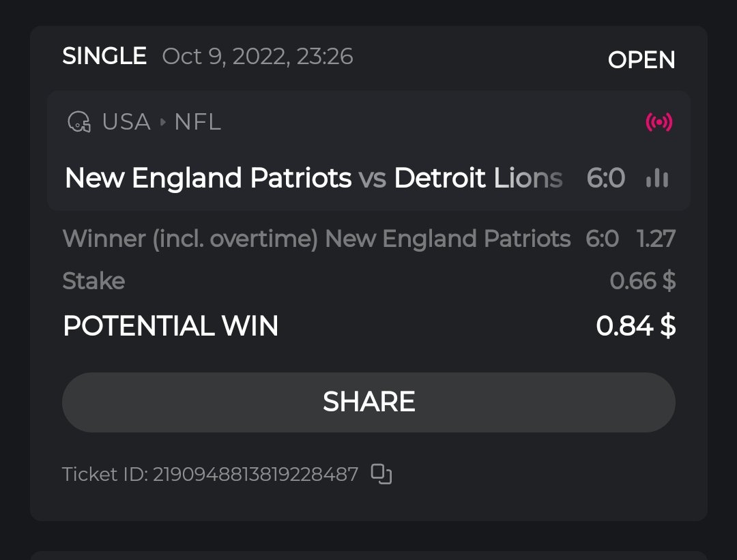
Task: Click the Ticket ID number text
Action: [255, 474]
